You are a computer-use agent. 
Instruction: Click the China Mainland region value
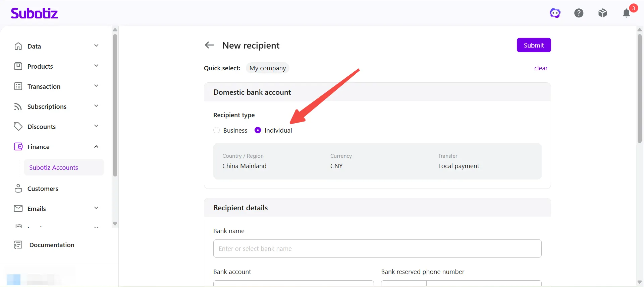coord(244,166)
